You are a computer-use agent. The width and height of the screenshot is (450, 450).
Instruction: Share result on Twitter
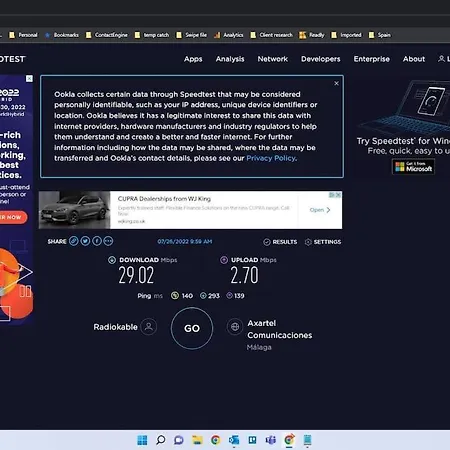pos(85,241)
